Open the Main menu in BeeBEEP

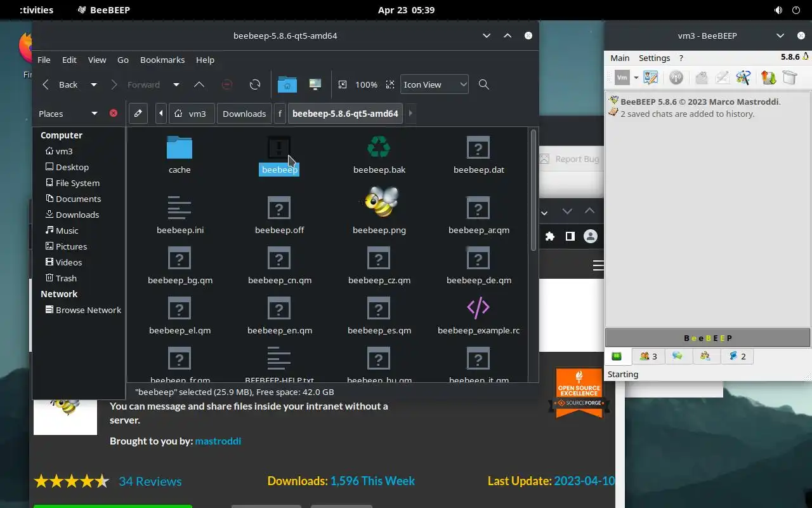620,58
